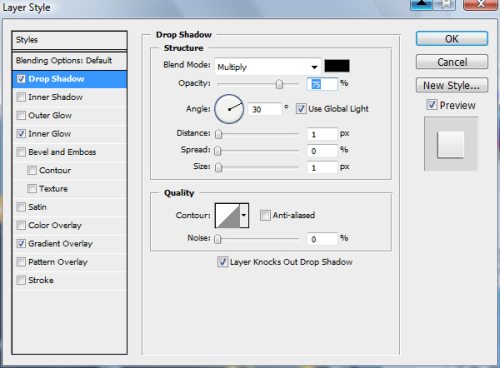Enable Anti-aliased checkbox
Viewport: 500px width, 368px height.
click(265, 215)
